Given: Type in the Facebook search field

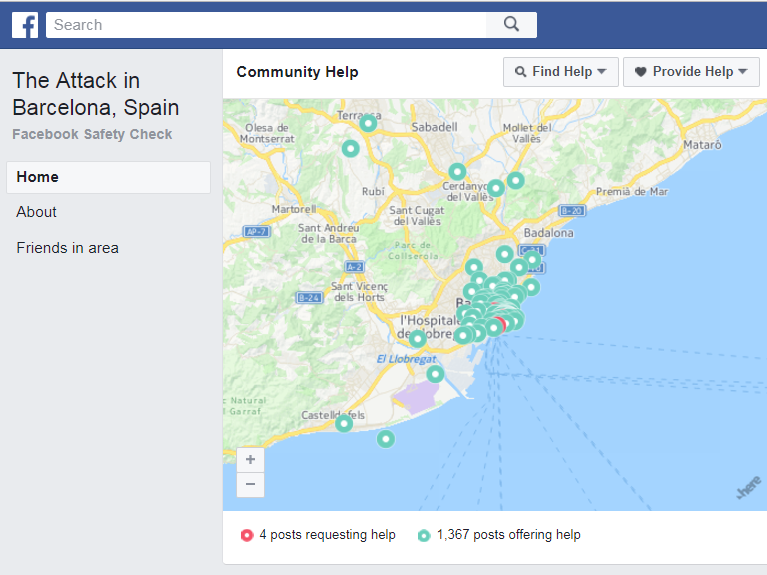Looking at the screenshot, I should point(265,25).
